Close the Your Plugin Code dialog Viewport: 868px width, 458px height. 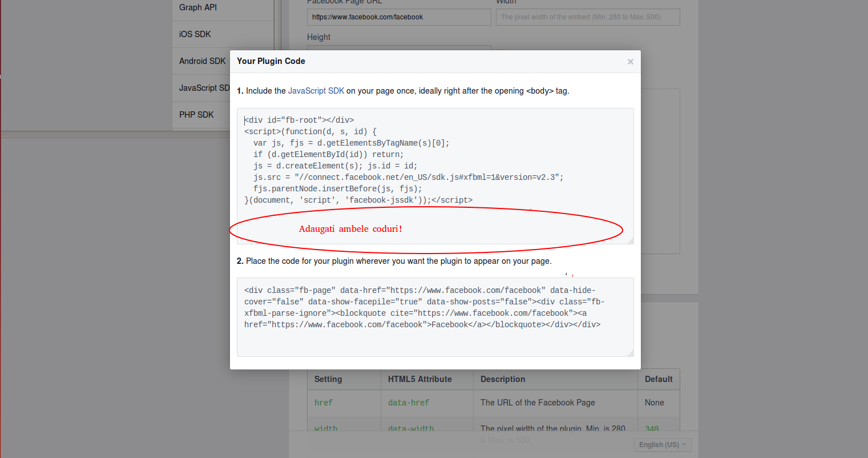[631, 62]
